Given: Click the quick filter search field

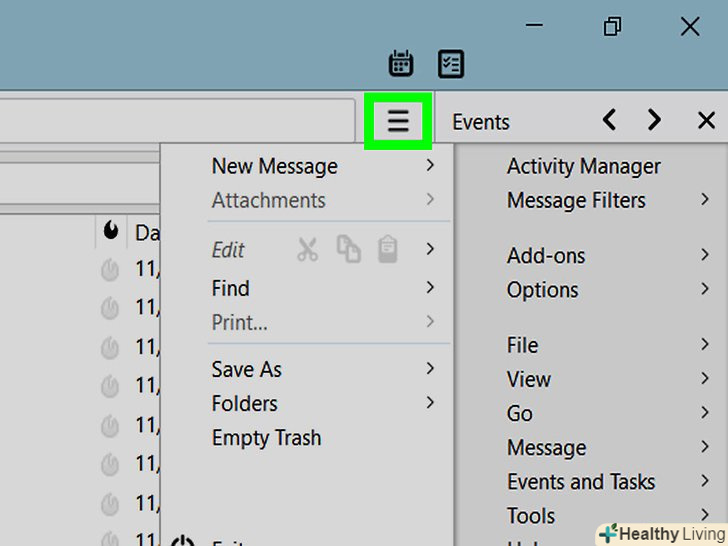Looking at the screenshot, I should coord(176,120).
